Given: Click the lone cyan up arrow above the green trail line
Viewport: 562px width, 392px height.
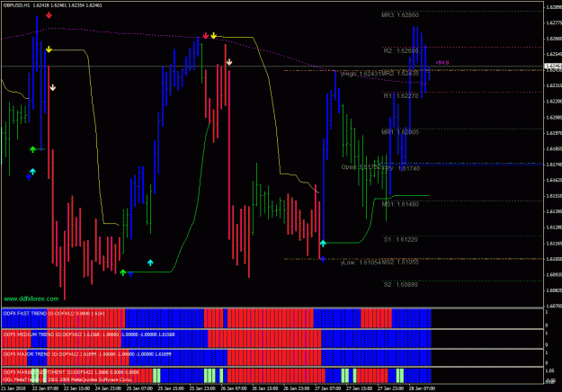Looking at the screenshot, I should [150, 263].
